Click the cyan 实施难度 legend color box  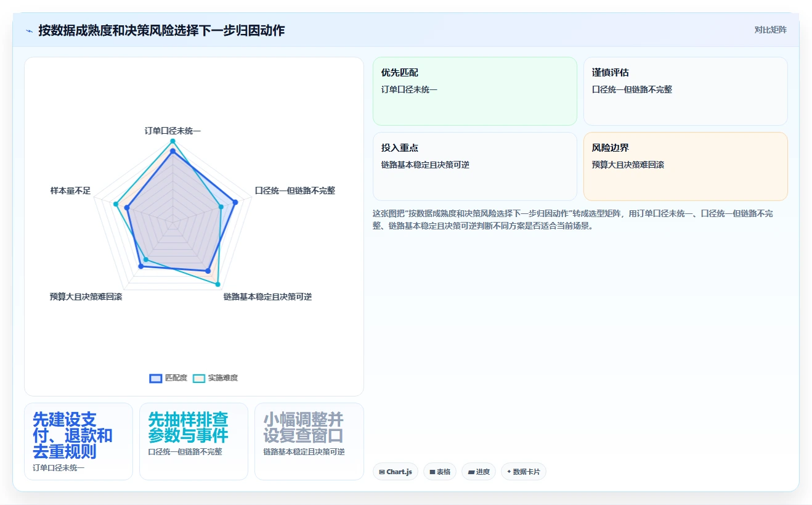coord(199,378)
